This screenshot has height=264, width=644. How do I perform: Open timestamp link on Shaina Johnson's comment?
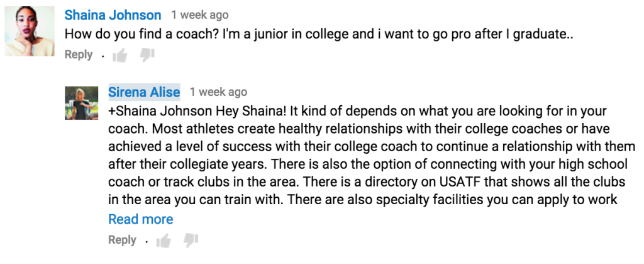[200, 15]
